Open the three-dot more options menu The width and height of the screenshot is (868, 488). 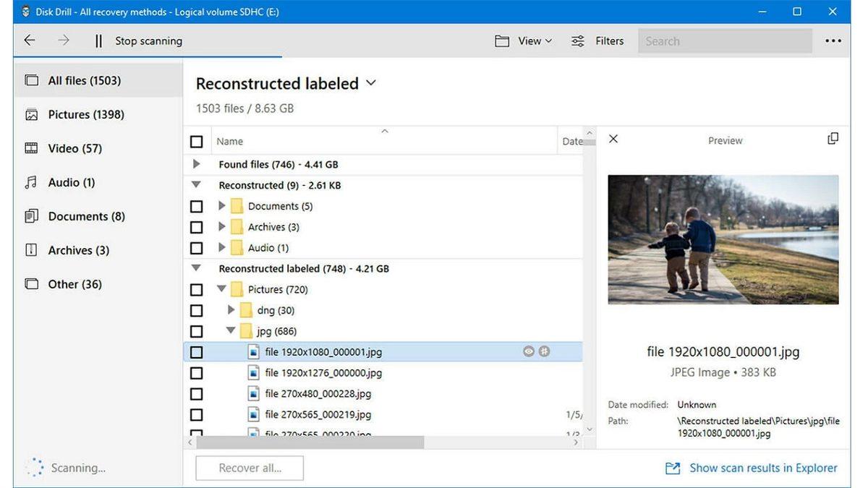click(833, 41)
